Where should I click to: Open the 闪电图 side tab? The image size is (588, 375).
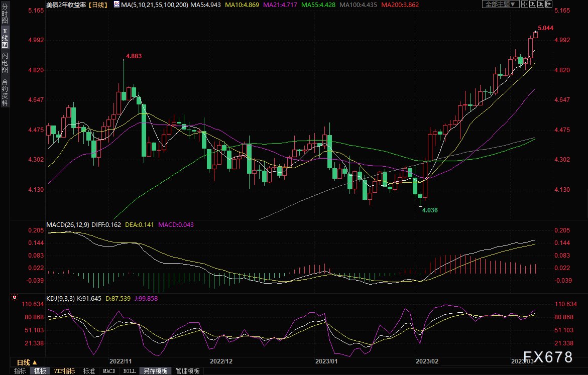point(5,62)
